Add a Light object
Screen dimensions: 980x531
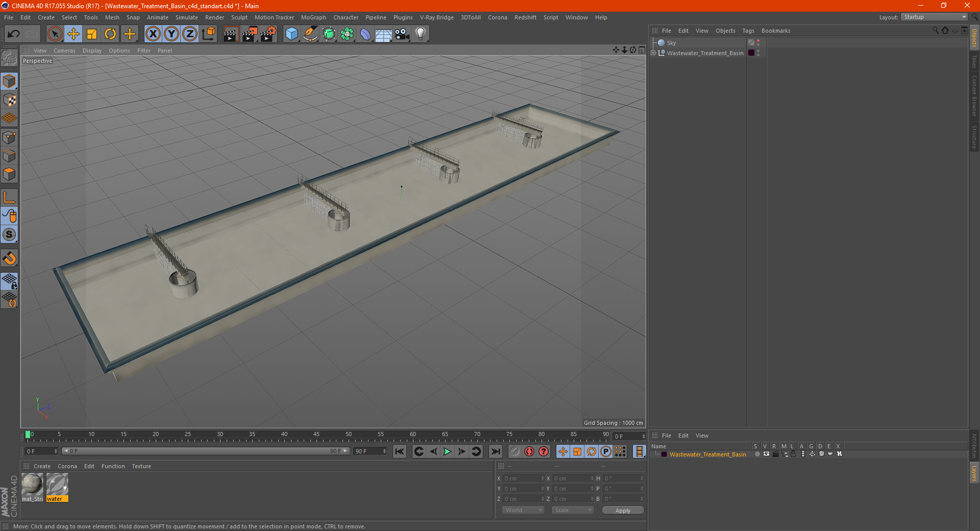coord(421,34)
